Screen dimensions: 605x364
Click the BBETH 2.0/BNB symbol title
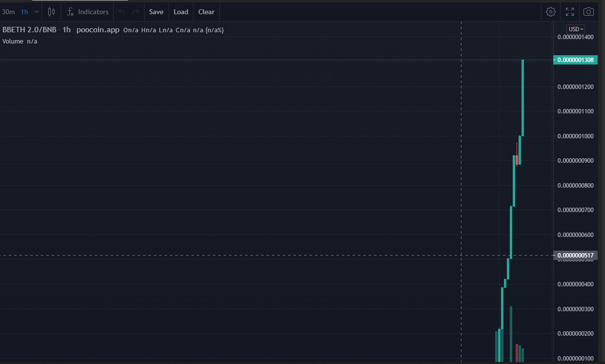29,30
